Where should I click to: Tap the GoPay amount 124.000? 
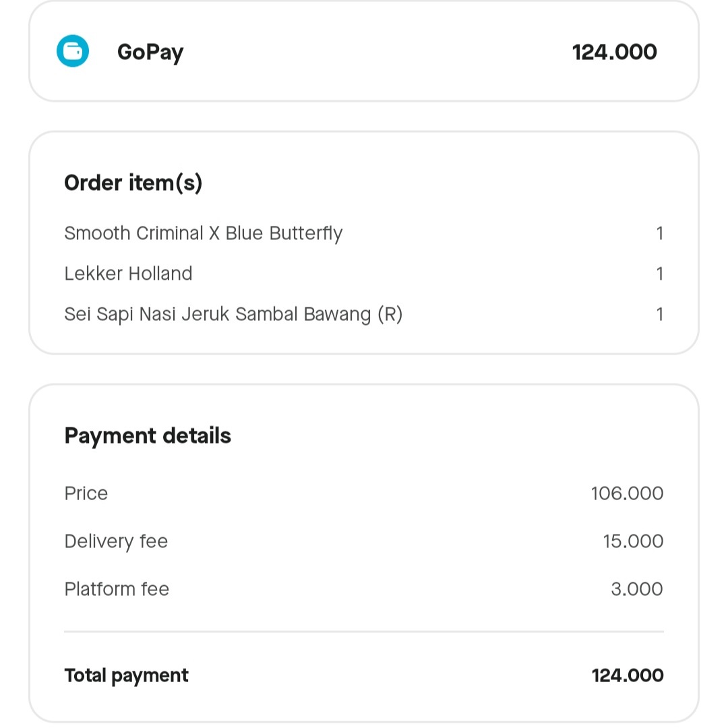614,52
